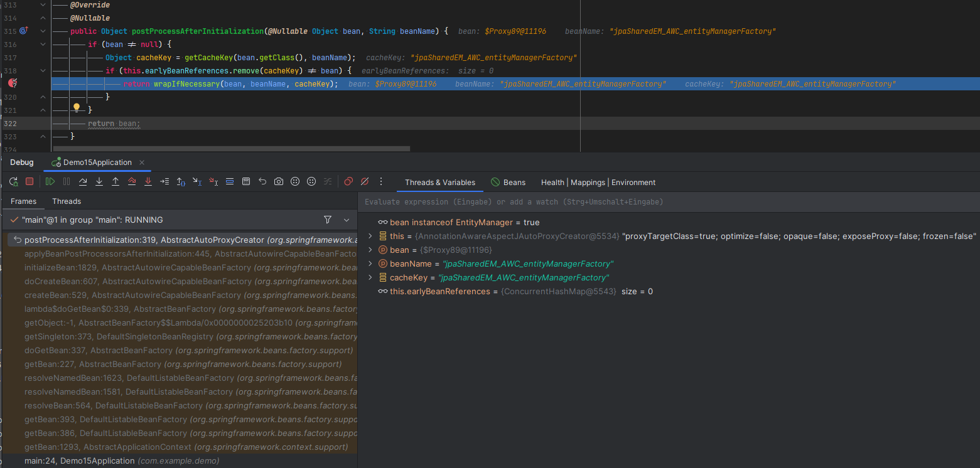Click Step Into arrow icon
The height and width of the screenshot is (468, 980).
[99, 182]
